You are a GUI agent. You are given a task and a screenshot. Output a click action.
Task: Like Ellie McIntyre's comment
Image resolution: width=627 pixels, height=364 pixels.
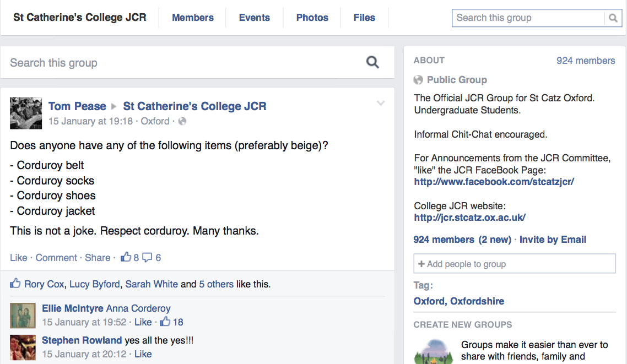(x=143, y=322)
